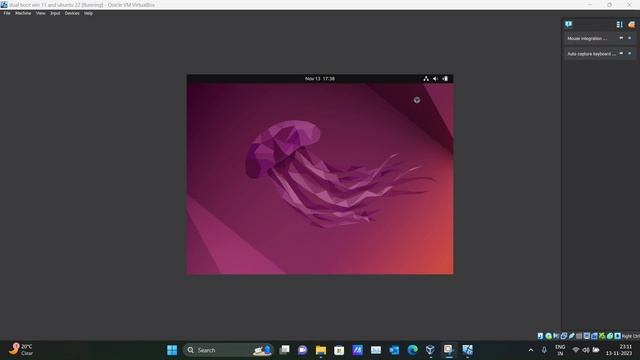Open the Ubuntu power system menu icon

click(445, 79)
